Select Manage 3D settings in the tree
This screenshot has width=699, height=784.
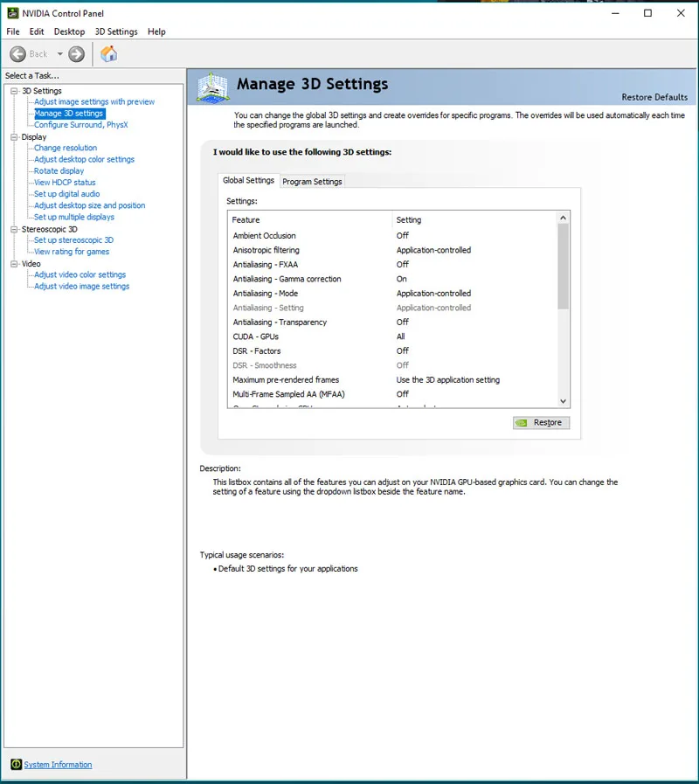click(x=69, y=114)
